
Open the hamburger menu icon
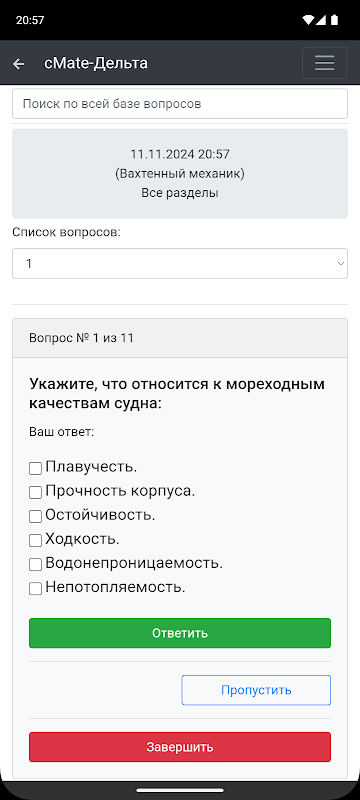(x=324, y=63)
